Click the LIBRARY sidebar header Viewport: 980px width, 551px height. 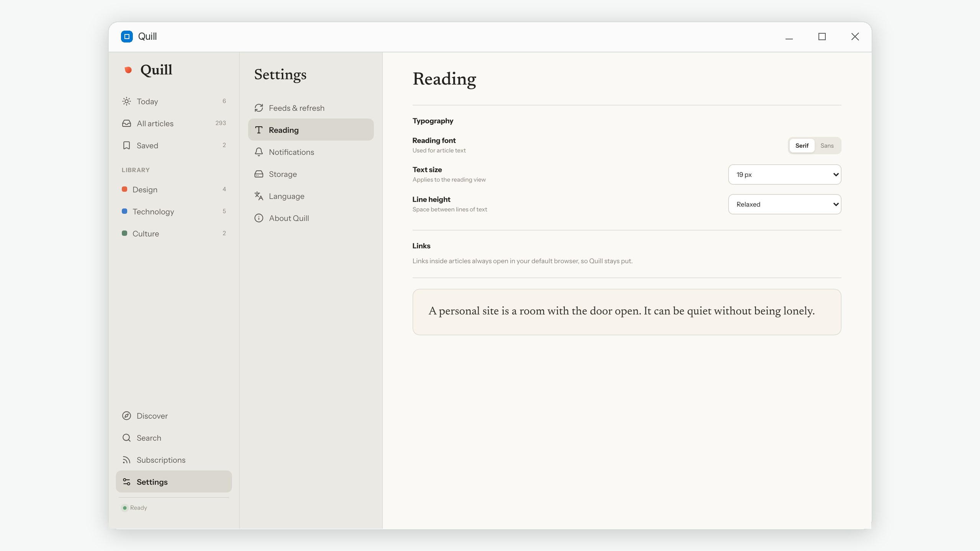tap(136, 170)
